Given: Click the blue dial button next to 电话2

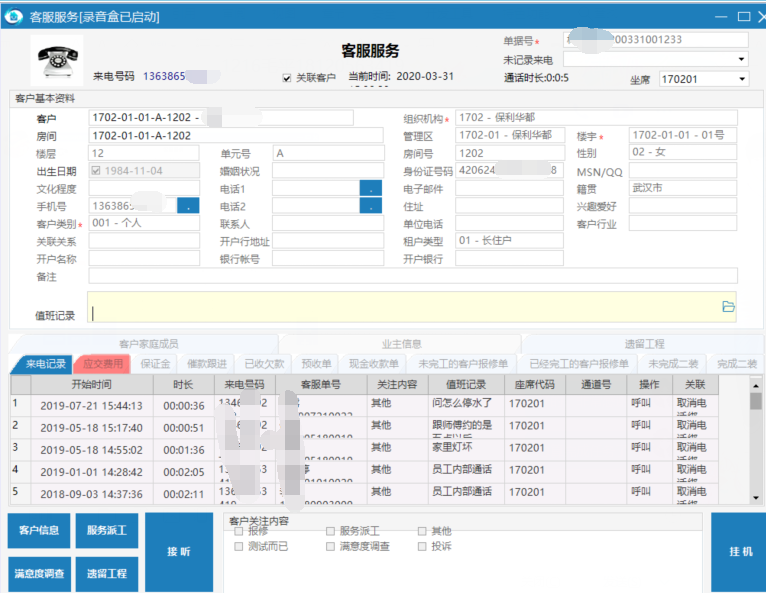Looking at the screenshot, I should [x=371, y=206].
